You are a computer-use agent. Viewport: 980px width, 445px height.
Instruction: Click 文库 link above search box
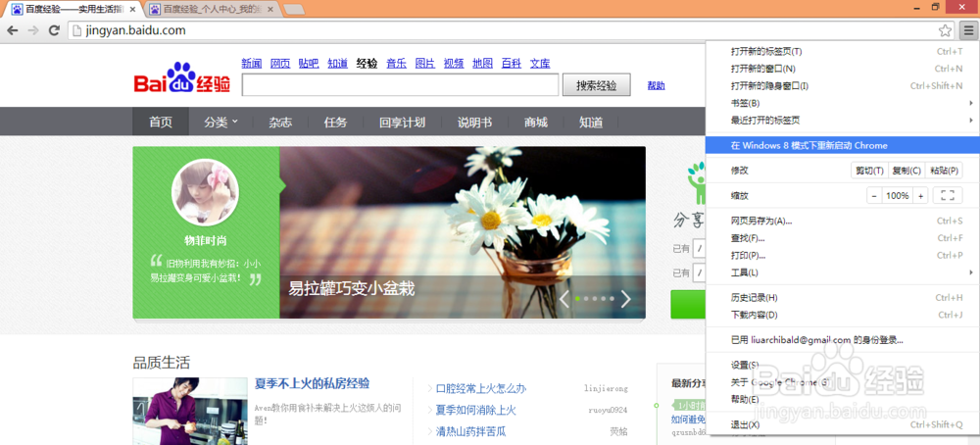[540, 63]
